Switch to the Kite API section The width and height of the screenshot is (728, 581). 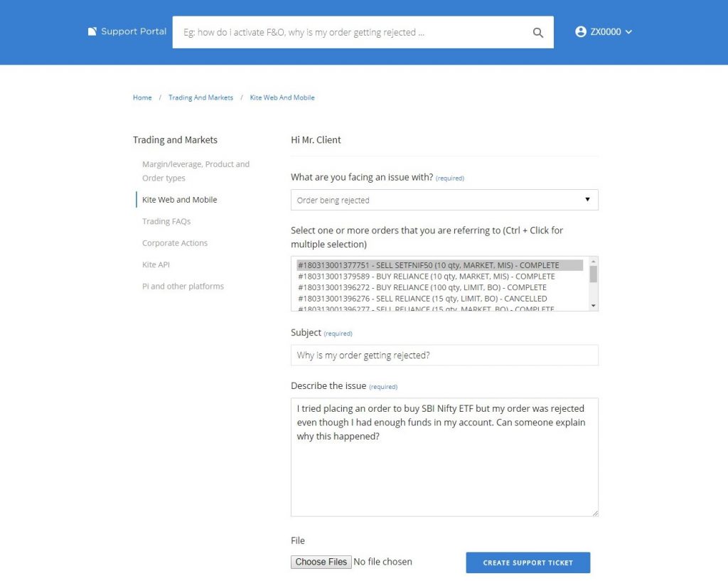tap(156, 264)
